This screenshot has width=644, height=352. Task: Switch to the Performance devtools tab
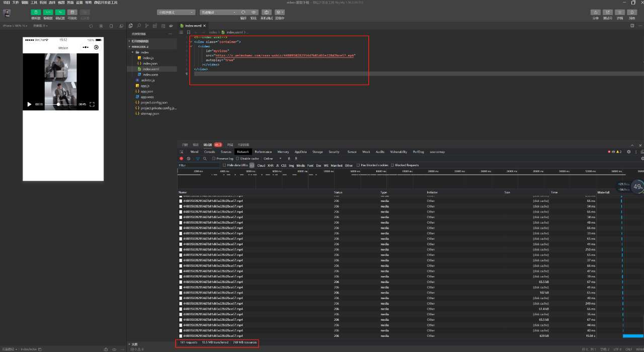pyautogui.click(x=263, y=152)
